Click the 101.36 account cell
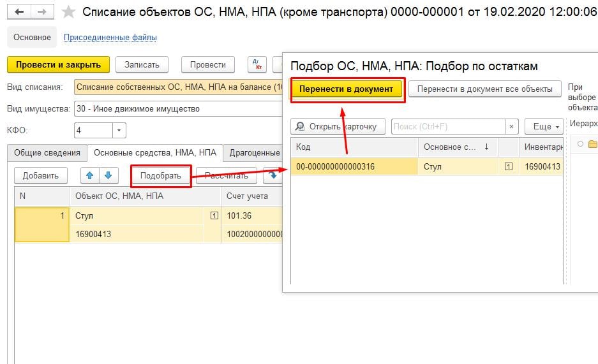The height and width of the screenshot is (364, 598). [x=251, y=216]
